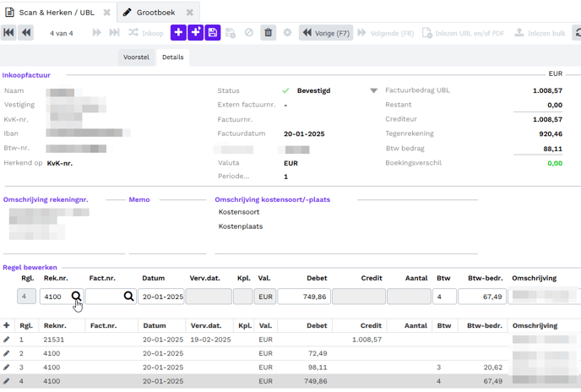This screenshot has height=392, width=581.
Task: Click Btw bedrag amount 88,11
Action: pos(553,149)
